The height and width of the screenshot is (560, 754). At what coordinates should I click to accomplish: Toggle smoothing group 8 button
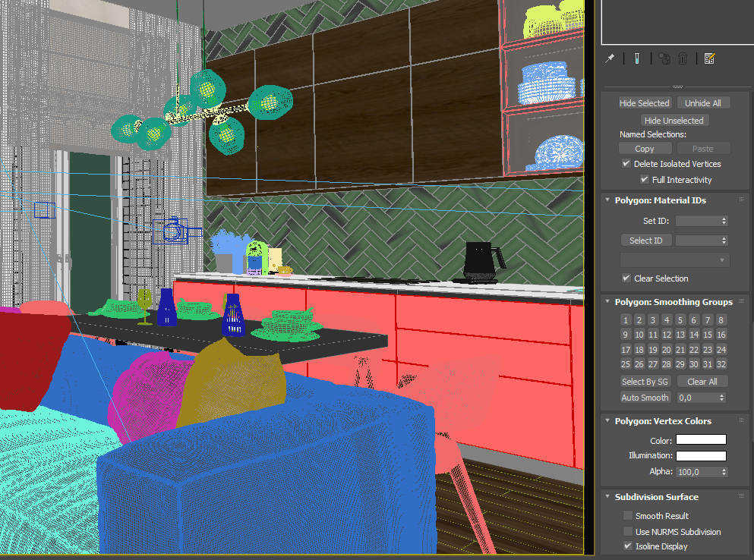[721, 319]
